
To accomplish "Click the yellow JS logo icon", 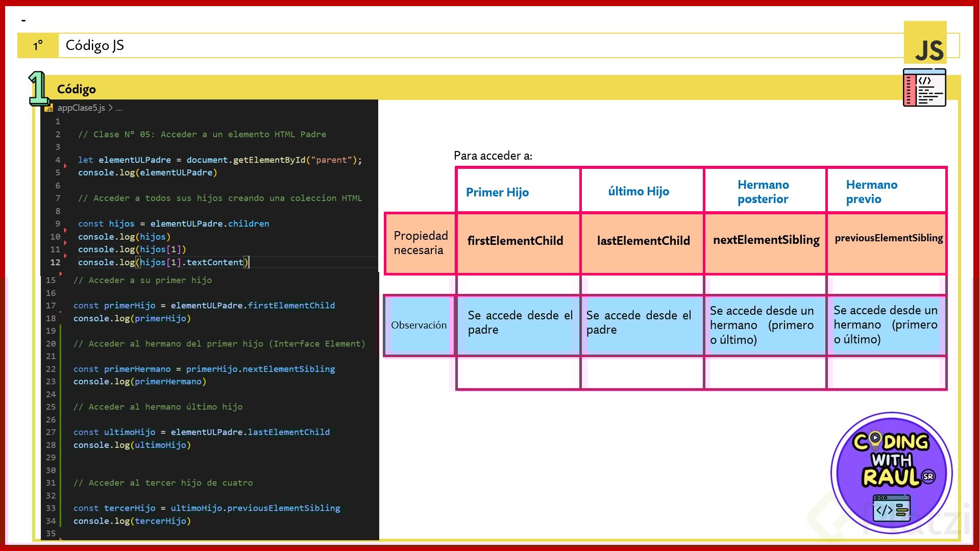I will point(925,43).
